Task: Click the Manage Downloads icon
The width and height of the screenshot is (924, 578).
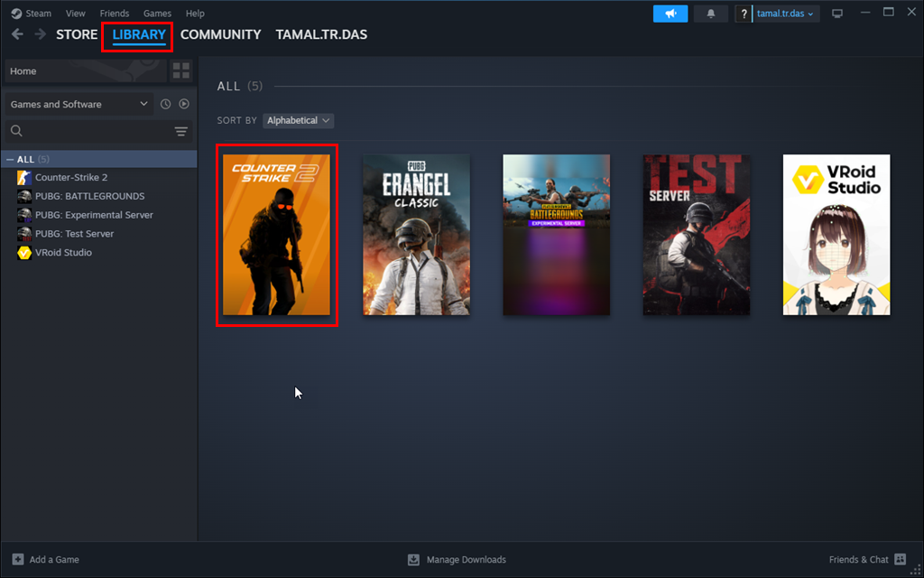Action: coord(413,559)
